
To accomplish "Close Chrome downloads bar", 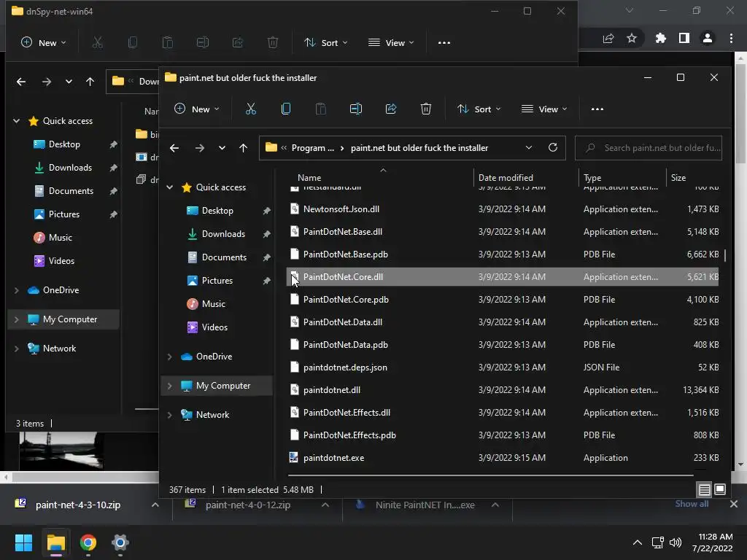I will [734, 504].
